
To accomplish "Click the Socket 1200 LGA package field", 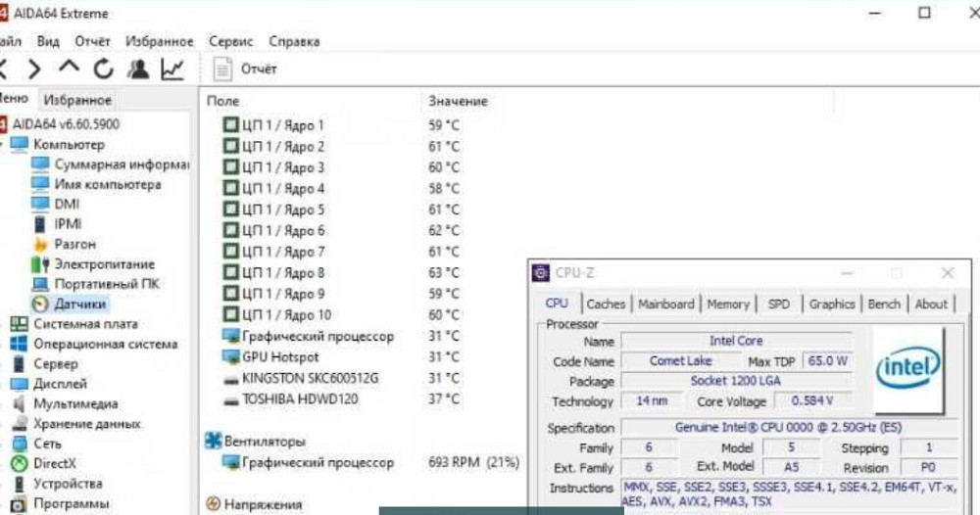I will [x=736, y=381].
